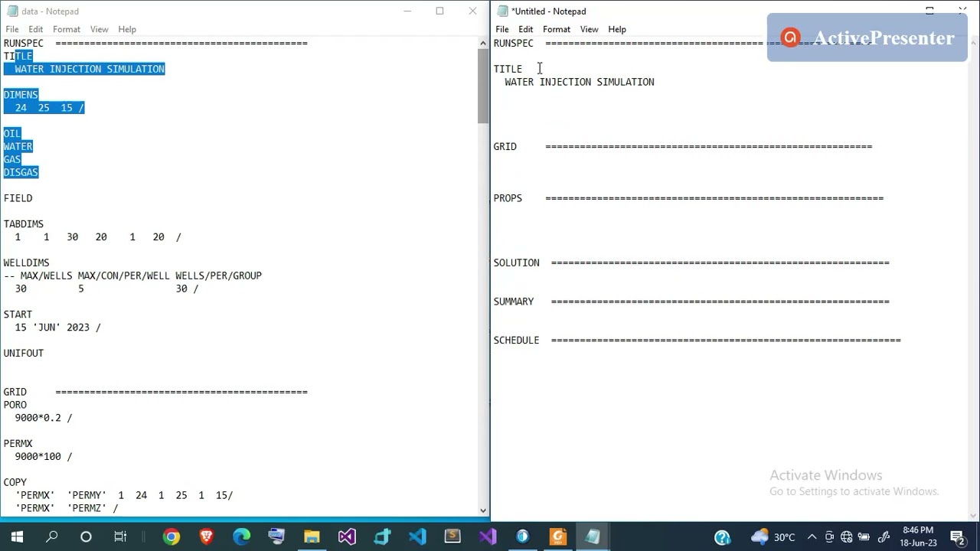The width and height of the screenshot is (980, 551).
Task: Click the PORO keyword in data Notepad
Action: (x=15, y=405)
